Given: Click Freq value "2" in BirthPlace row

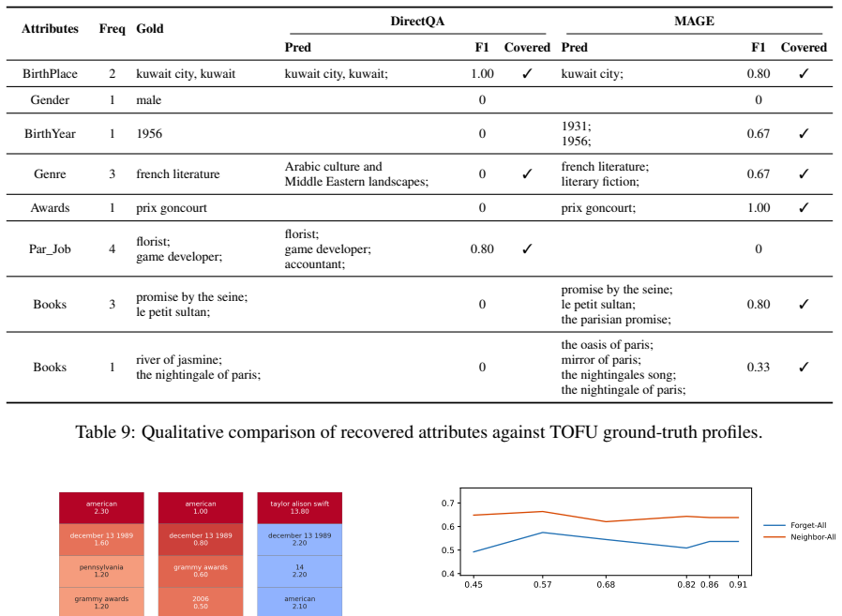Looking at the screenshot, I should click(x=113, y=74).
